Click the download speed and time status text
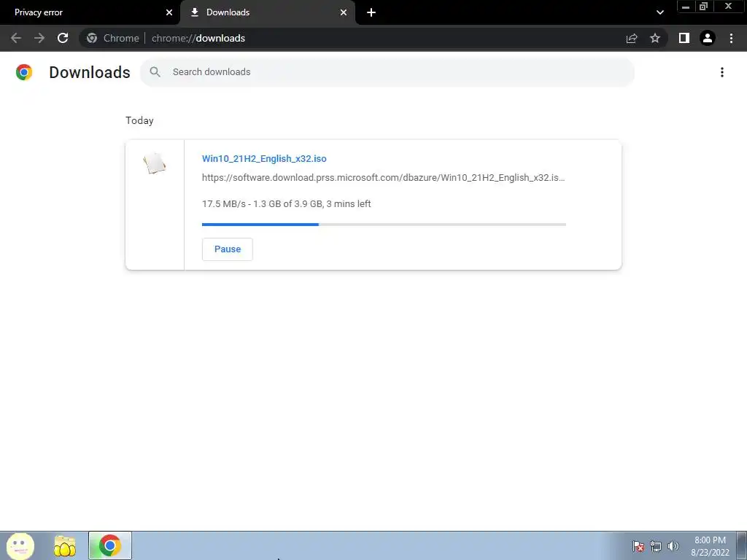 tap(286, 204)
